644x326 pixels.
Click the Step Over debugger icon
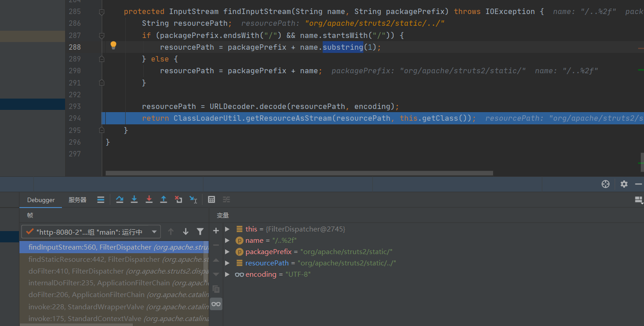pos(119,199)
